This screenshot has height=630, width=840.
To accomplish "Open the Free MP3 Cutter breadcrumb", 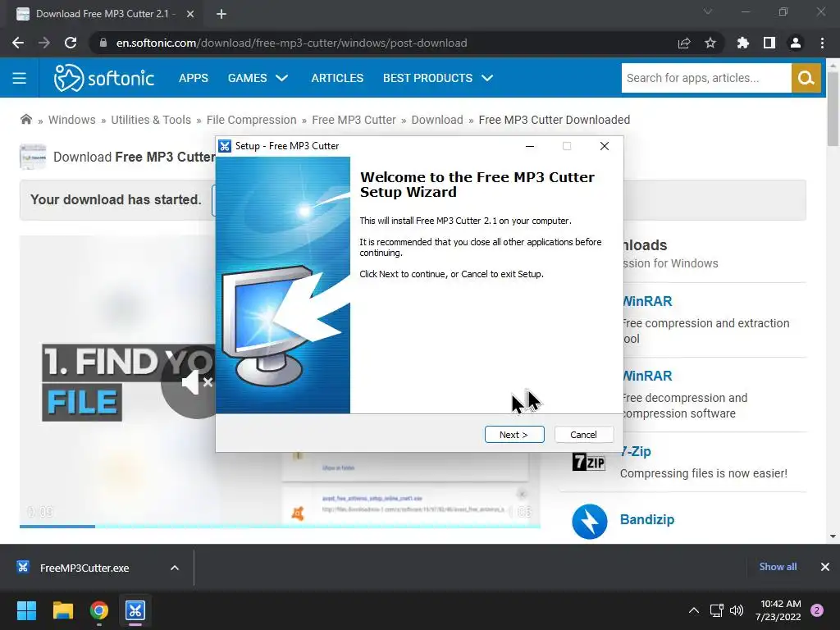I will coord(354,120).
